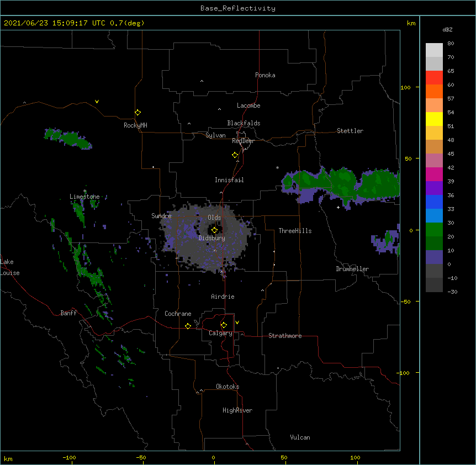The image size is (476, 465).
Task: Click the dBZ legend heading
Action: [x=447, y=29]
